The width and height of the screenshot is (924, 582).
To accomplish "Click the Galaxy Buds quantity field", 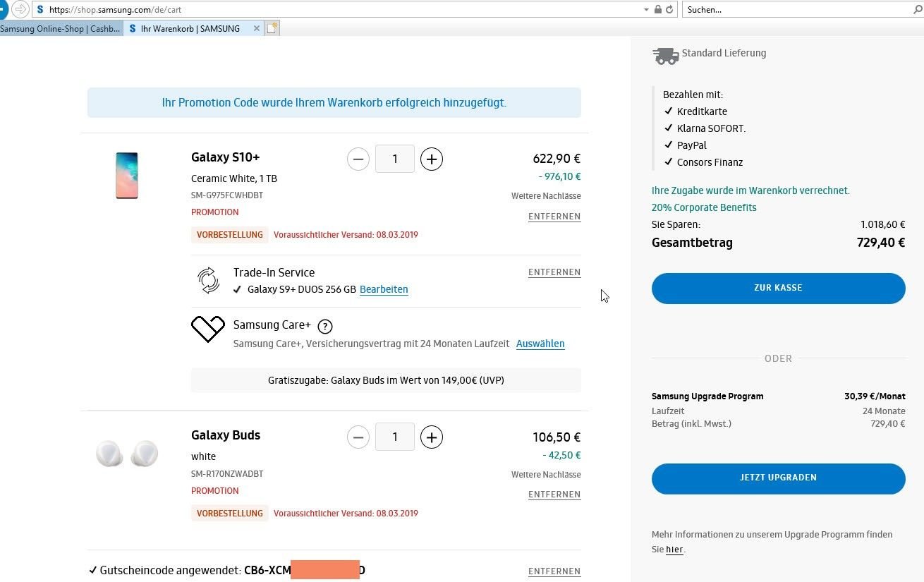I will tap(395, 438).
